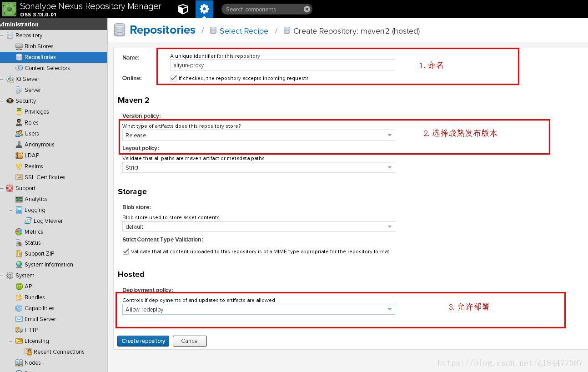
Task: Click the Anonymous user icon
Action: 19,145
